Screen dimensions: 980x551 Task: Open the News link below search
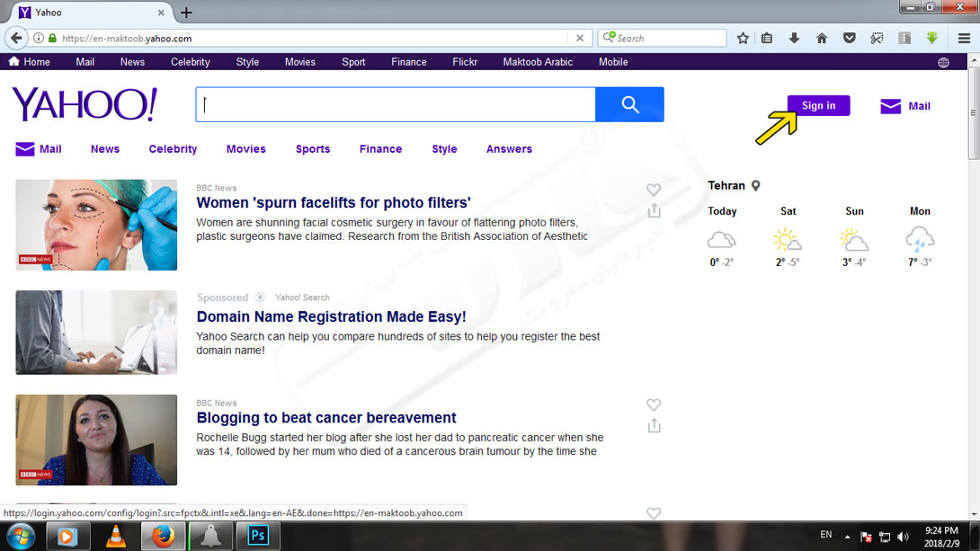pos(104,148)
